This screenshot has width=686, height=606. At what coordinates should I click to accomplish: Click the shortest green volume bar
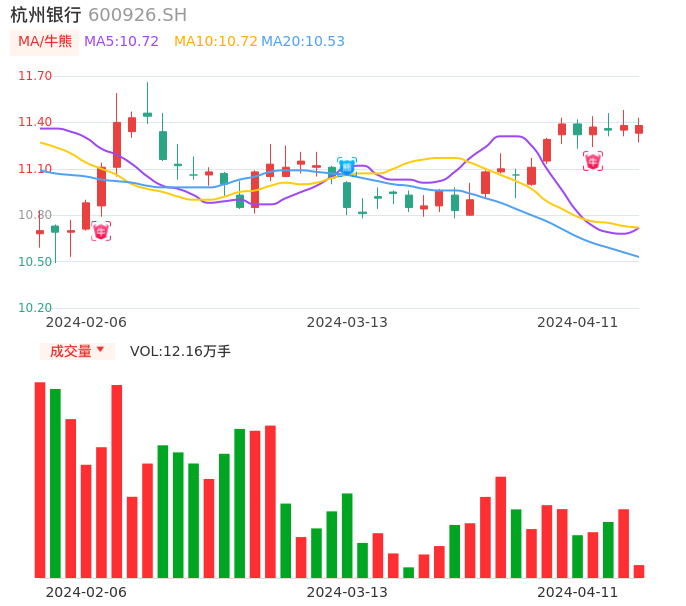point(408,572)
